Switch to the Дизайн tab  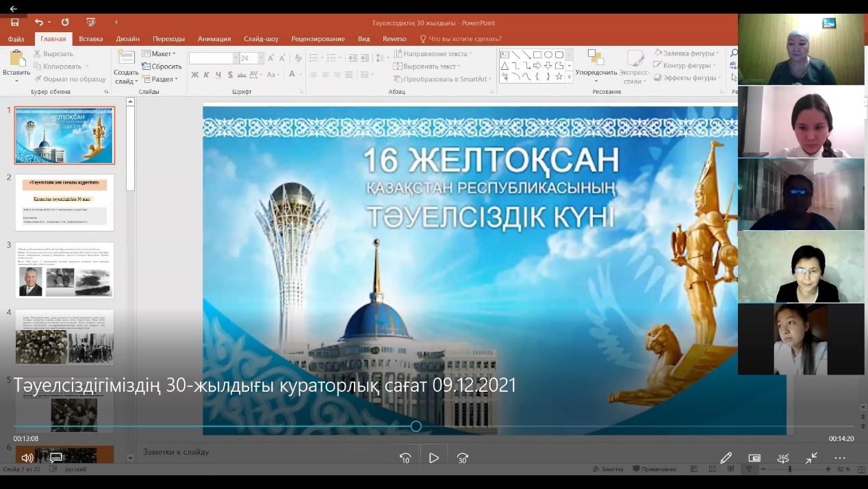point(127,39)
